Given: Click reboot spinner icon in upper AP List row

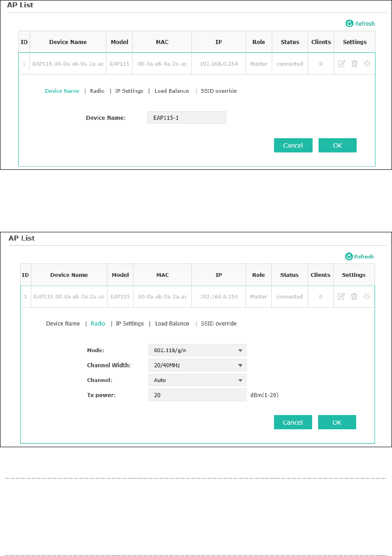Looking at the screenshot, I should click(367, 64).
